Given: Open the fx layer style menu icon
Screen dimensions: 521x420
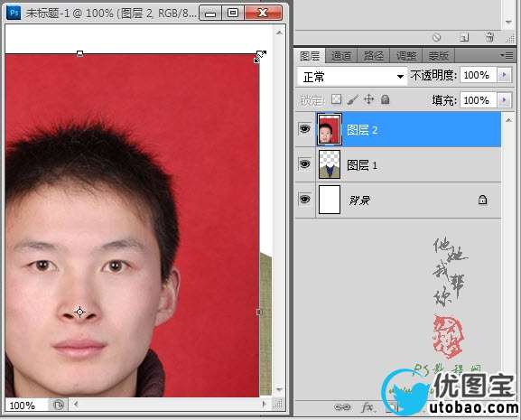Looking at the screenshot, I should 367,407.
